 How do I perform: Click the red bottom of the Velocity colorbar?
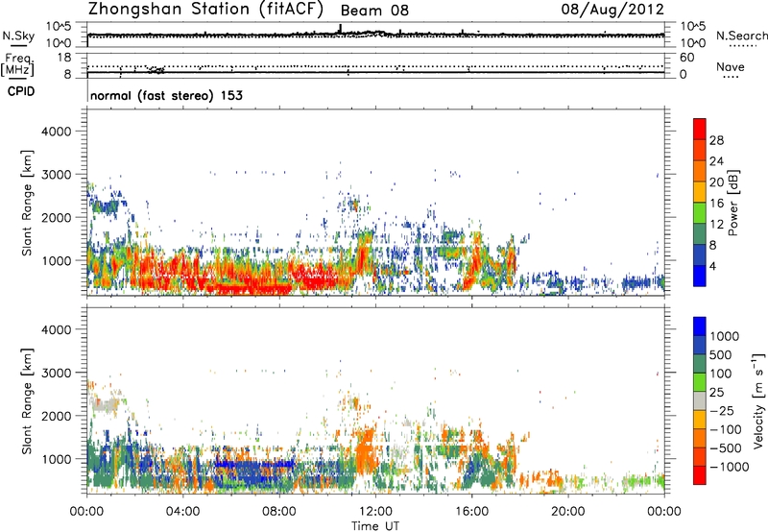click(x=700, y=475)
